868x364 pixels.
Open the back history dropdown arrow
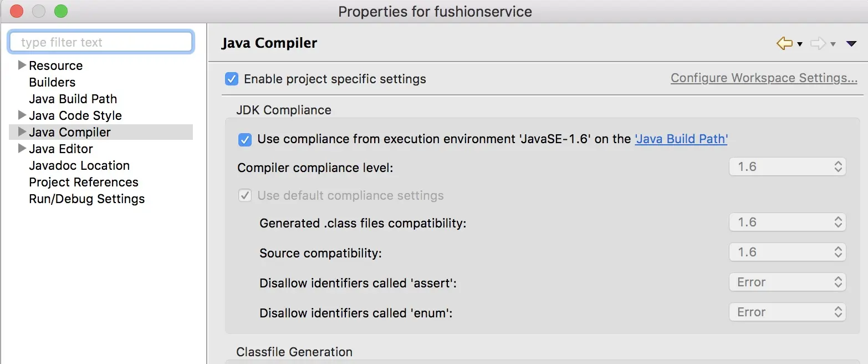(800, 44)
